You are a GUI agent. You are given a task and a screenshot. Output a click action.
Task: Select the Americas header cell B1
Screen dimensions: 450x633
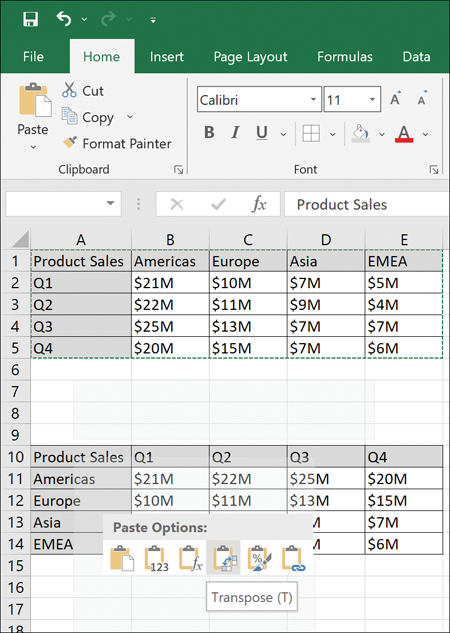coord(170,261)
